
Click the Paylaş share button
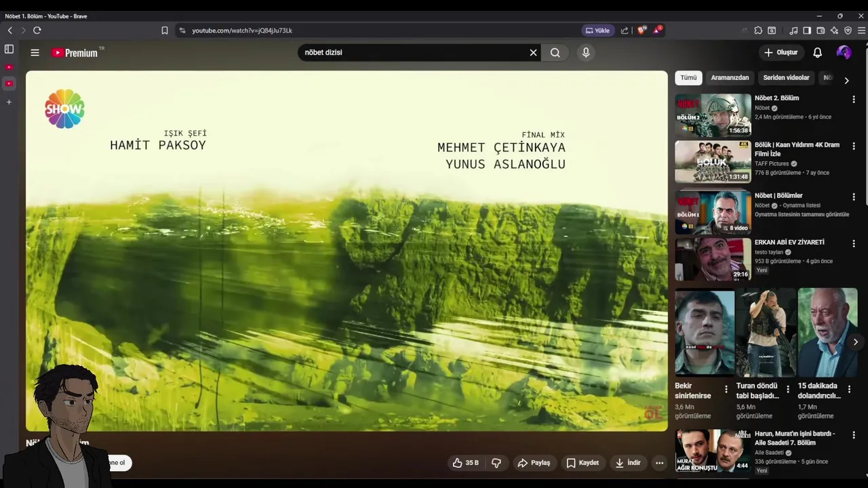534,463
